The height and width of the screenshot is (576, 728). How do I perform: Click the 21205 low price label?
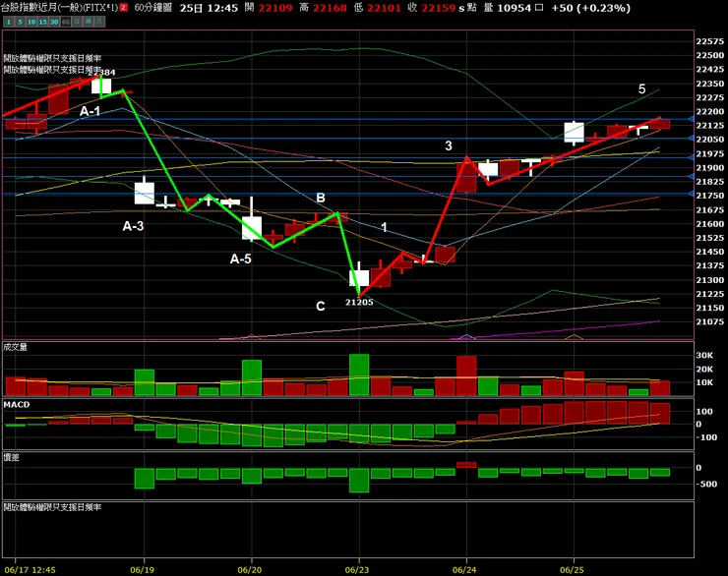click(359, 303)
